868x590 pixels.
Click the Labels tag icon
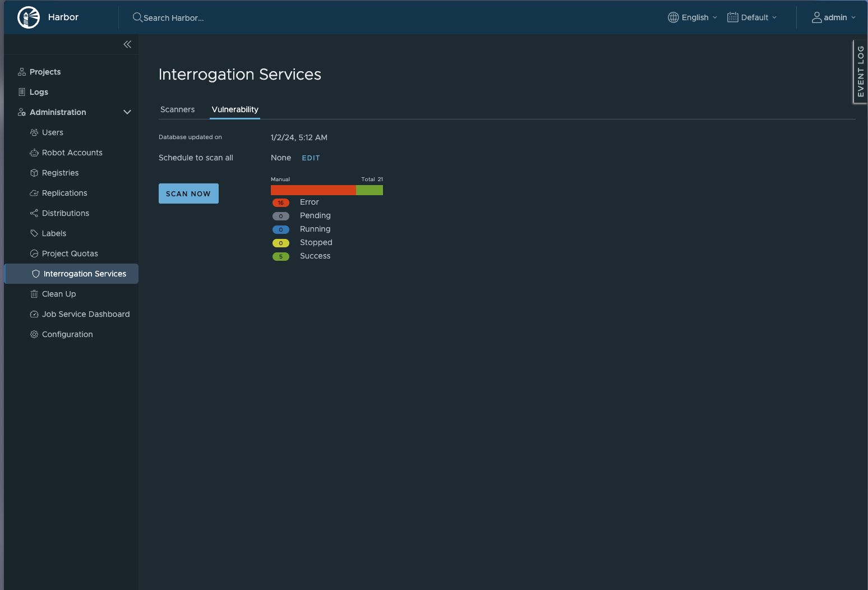pyautogui.click(x=34, y=233)
